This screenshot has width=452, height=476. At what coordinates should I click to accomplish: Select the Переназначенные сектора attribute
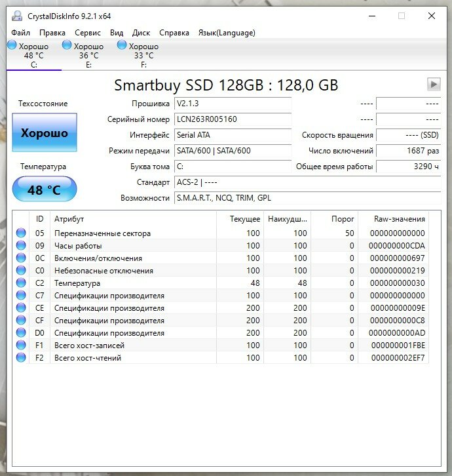[x=103, y=233]
